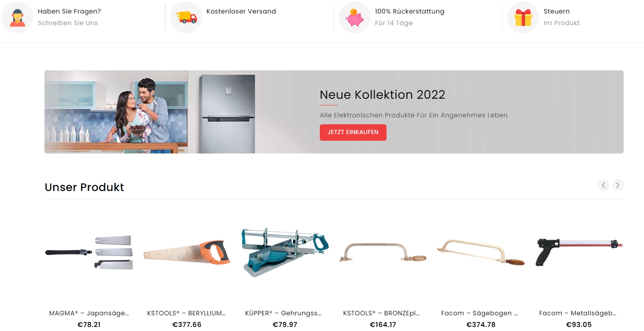Image resolution: width=644 pixels, height=331 pixels.
Task: Click the Kostenloser Versand label
Action: (241, 11)
